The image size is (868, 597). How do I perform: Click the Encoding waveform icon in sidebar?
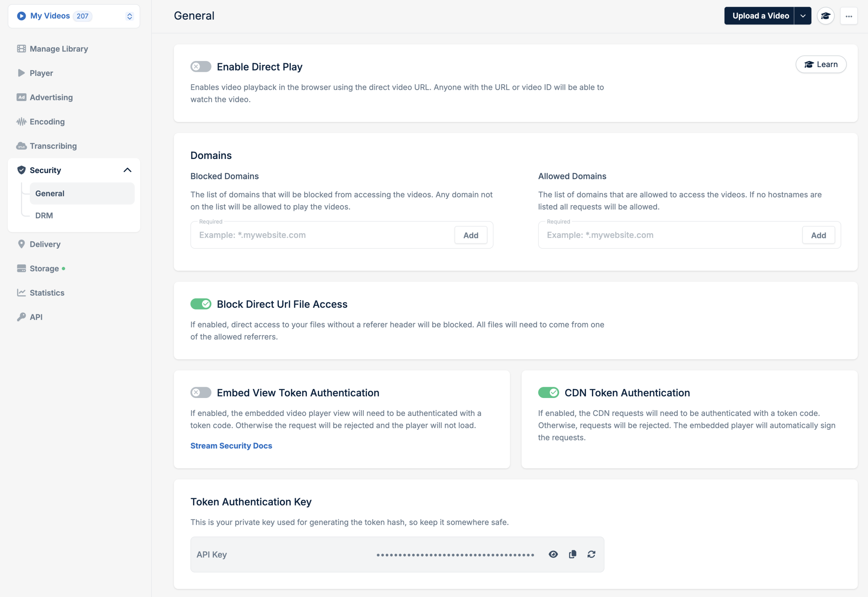pyautogui.click(x=21, y=122)
